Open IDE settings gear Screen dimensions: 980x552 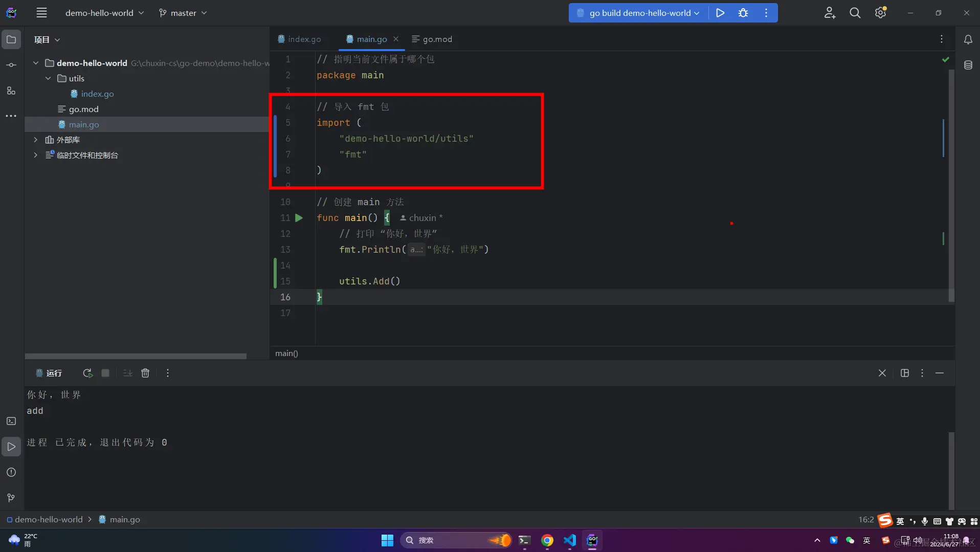pos(880,13)
